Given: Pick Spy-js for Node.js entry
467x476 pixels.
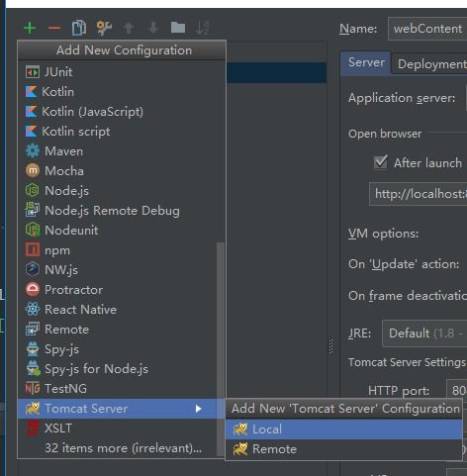Looking at the screenshot, I should pos(117,369).
